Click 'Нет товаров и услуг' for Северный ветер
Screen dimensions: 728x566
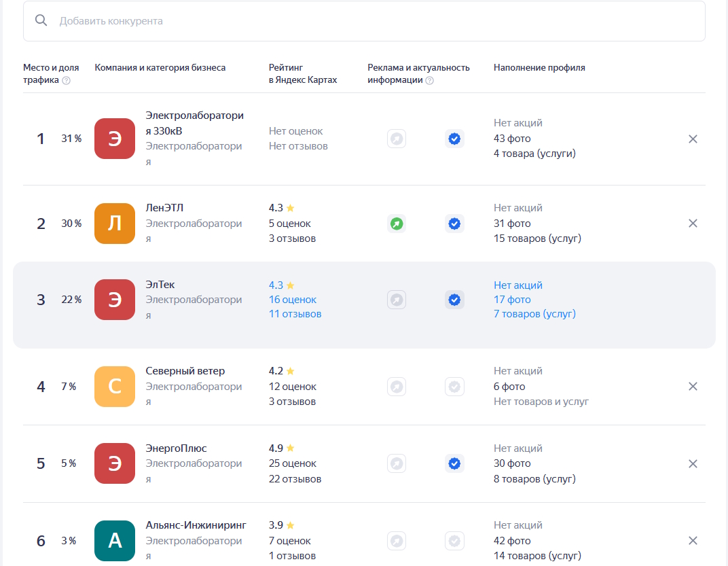(x=541, y=402)
